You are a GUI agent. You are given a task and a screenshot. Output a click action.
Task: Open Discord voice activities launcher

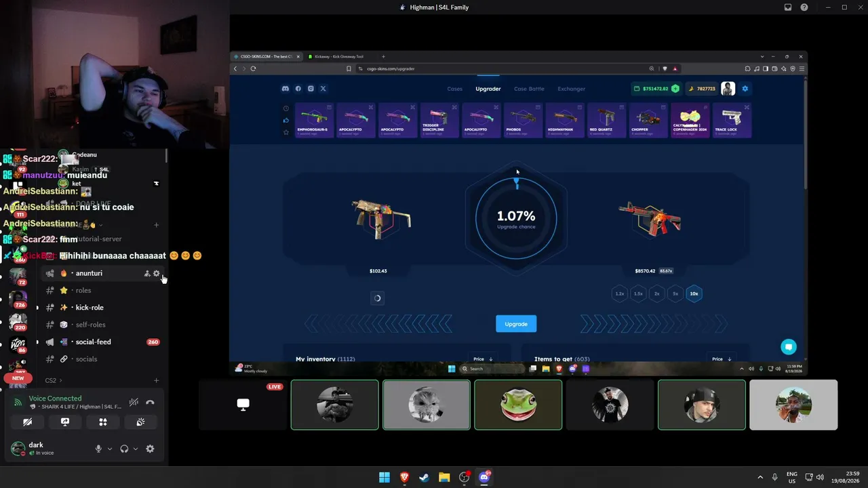(103, 422)
